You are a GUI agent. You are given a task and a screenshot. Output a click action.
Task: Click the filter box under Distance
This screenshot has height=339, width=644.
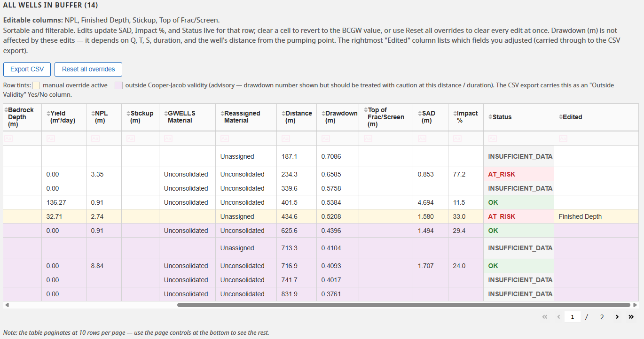pyautogui.click(x=297, y=139)
